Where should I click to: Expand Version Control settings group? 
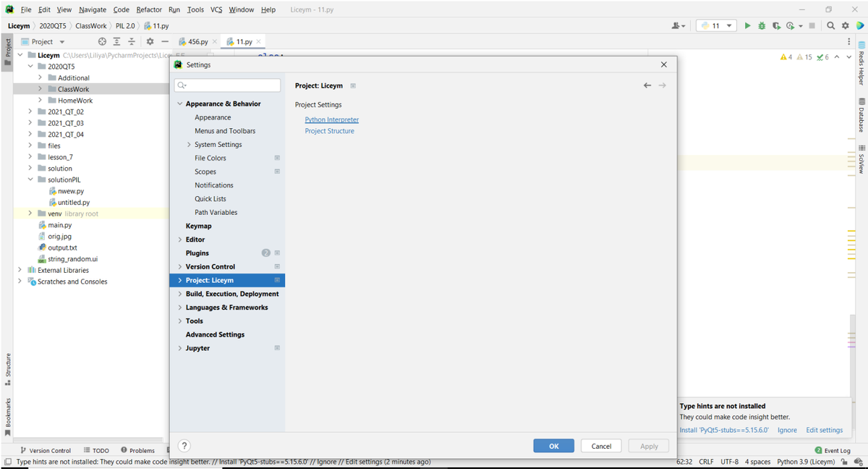click(x=180, y=266)
